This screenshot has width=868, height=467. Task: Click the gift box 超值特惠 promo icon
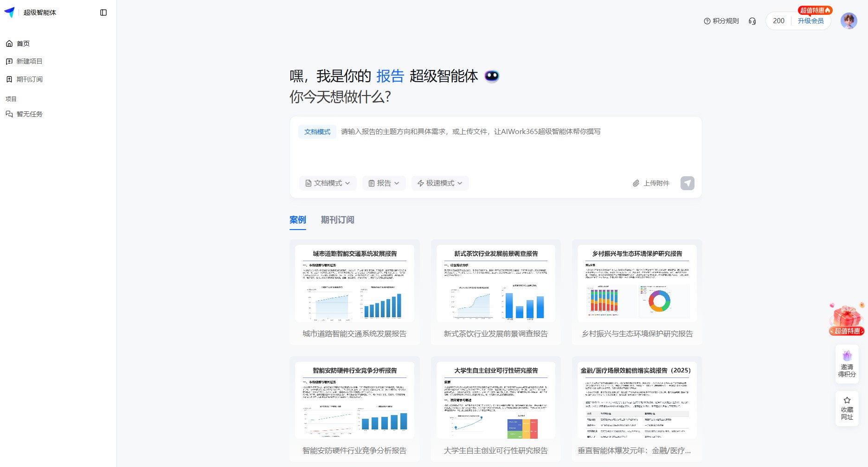[847, 319]
